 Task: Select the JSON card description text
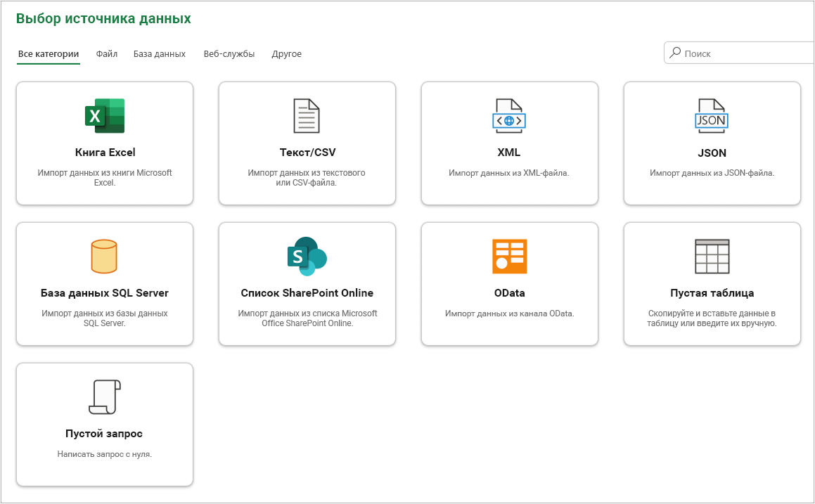click(712, 173)
